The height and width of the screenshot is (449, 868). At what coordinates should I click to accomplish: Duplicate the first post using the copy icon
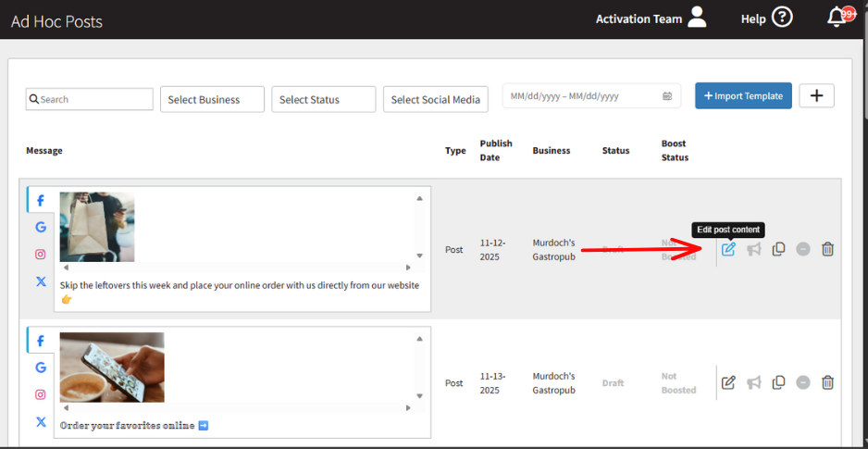point(778,249)
